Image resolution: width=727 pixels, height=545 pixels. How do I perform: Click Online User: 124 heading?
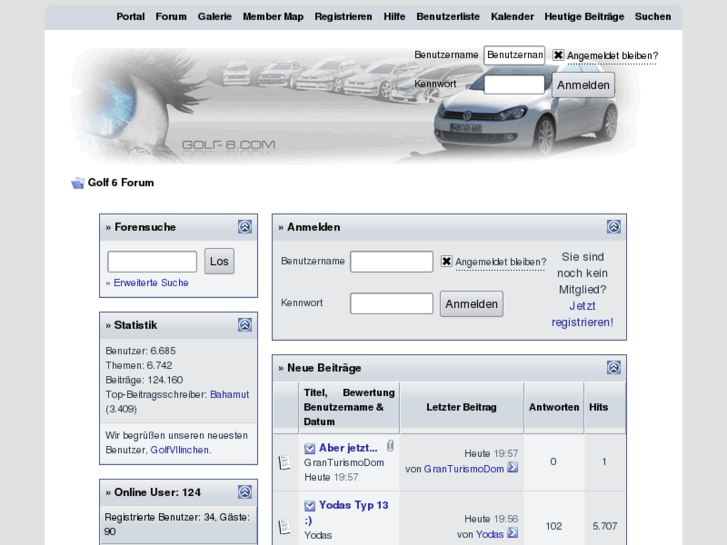click(158, 493)
